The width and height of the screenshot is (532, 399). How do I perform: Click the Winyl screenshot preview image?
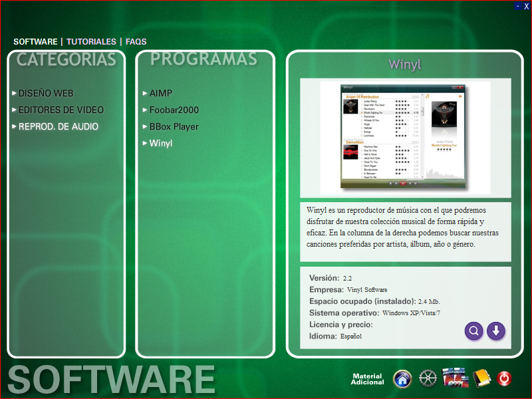[406, 138]
